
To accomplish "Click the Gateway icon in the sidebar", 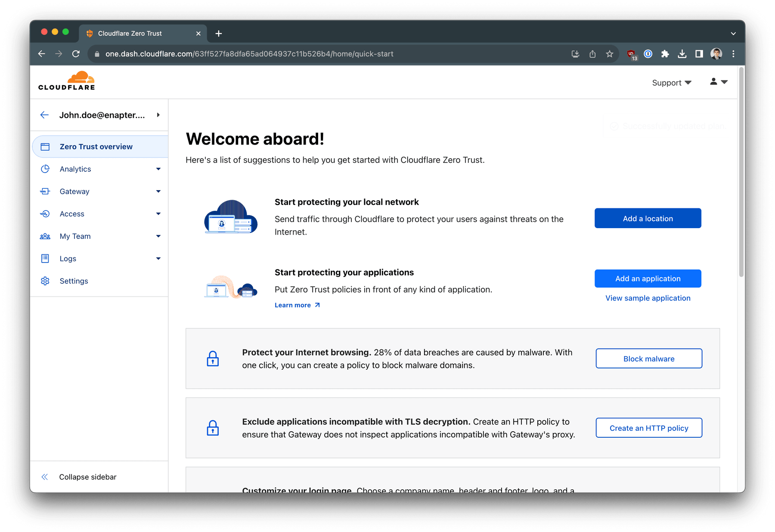I will [x=46, y=191].
